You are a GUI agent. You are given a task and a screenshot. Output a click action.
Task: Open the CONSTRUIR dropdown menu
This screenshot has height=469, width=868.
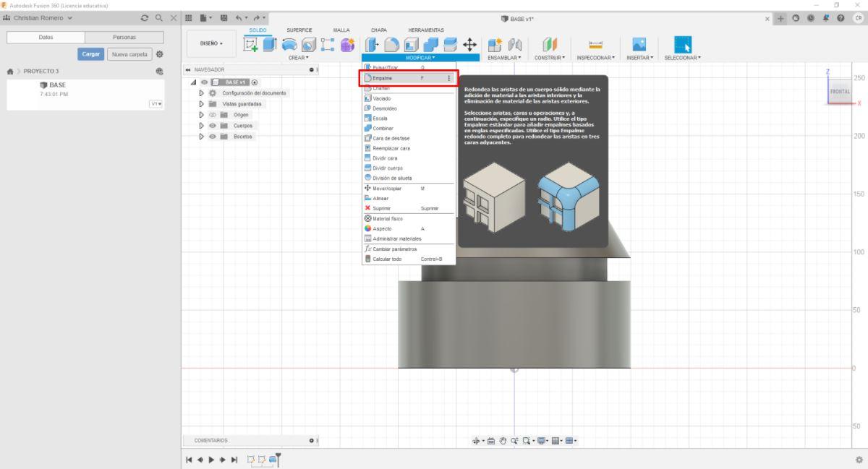tap(551, 57)
